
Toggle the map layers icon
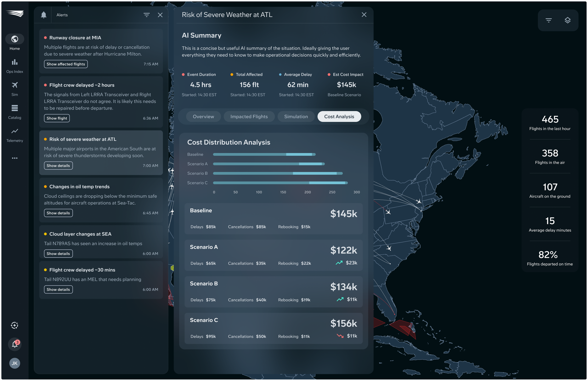pyautogui.click(x=568, y=20)
